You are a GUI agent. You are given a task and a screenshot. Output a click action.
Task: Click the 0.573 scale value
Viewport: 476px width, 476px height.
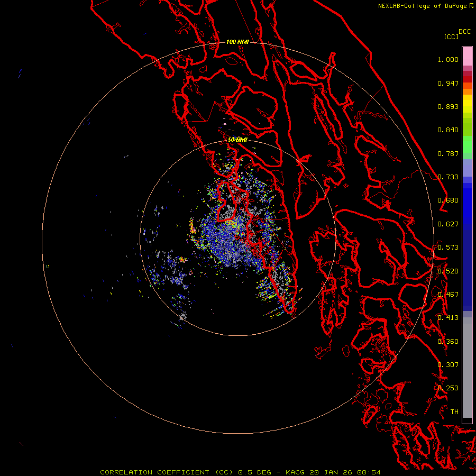click(448, 248)
